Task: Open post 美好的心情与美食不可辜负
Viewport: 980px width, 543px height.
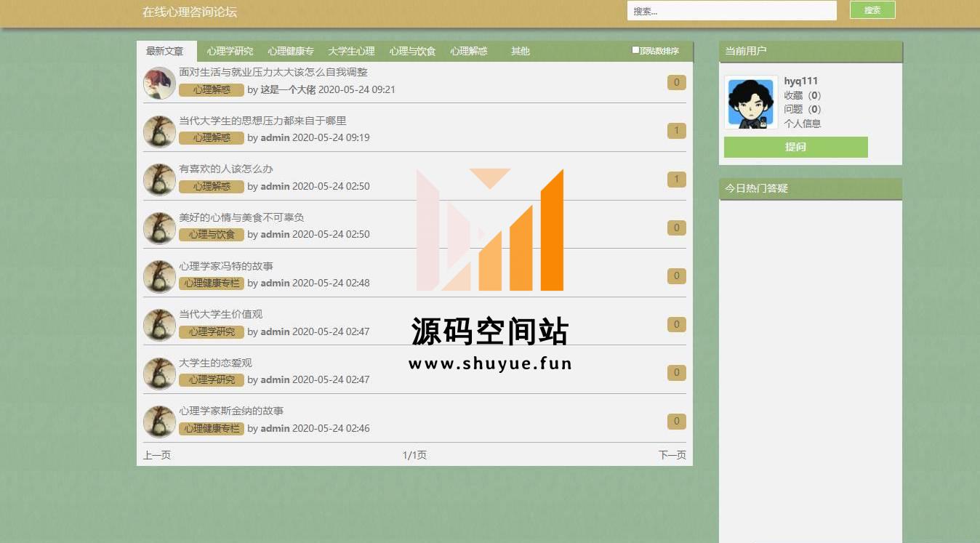Action: point(241,217)
